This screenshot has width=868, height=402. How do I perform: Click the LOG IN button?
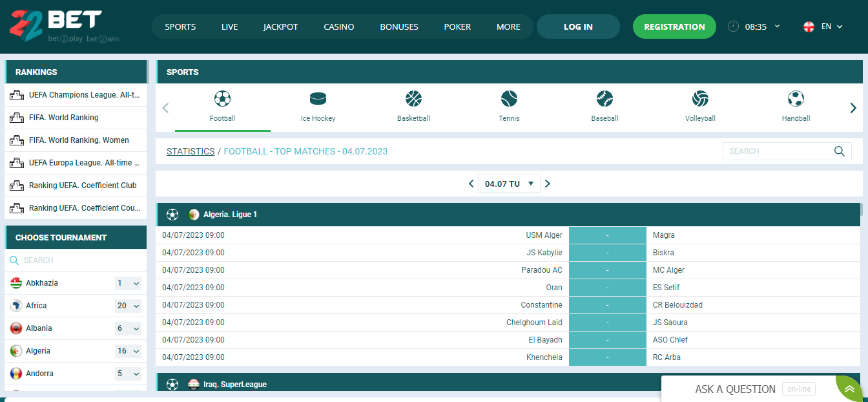pos(578,26)
